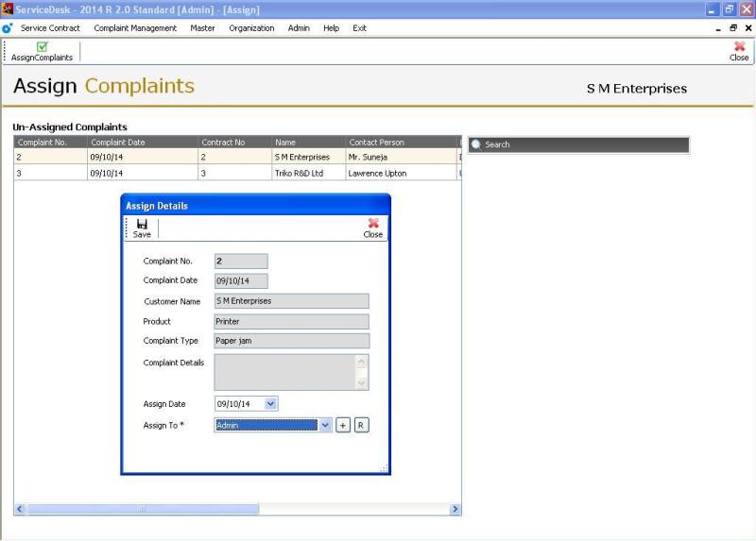Close the Assign Details dialog
Image resolution: width=756 pixels, height=541 pixels.
coord(372,228)
